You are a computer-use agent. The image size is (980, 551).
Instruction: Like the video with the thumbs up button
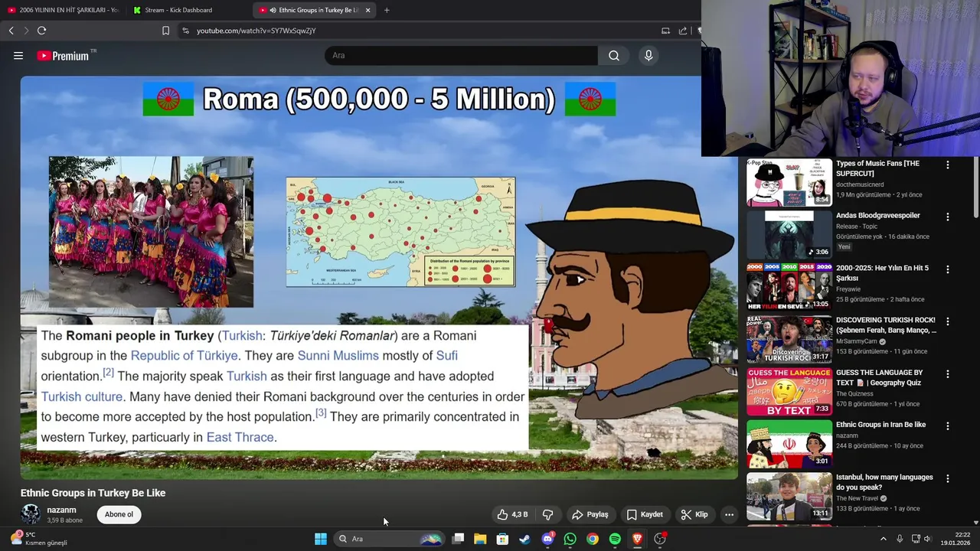pos(512,515)
